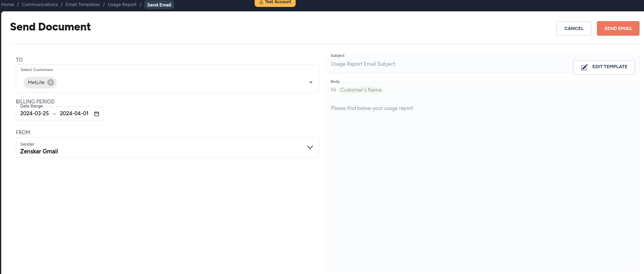Viewport: 644px width, 274px height.
Task: Click inside the email Body area
Action: point(482,177)
